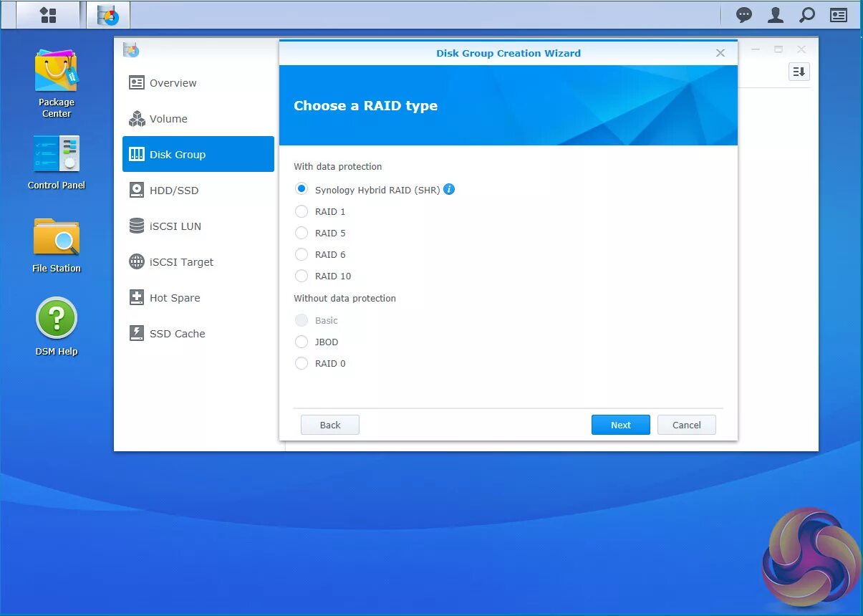Open iSCSI Target section
863x616 pixels.
[198, 262]
